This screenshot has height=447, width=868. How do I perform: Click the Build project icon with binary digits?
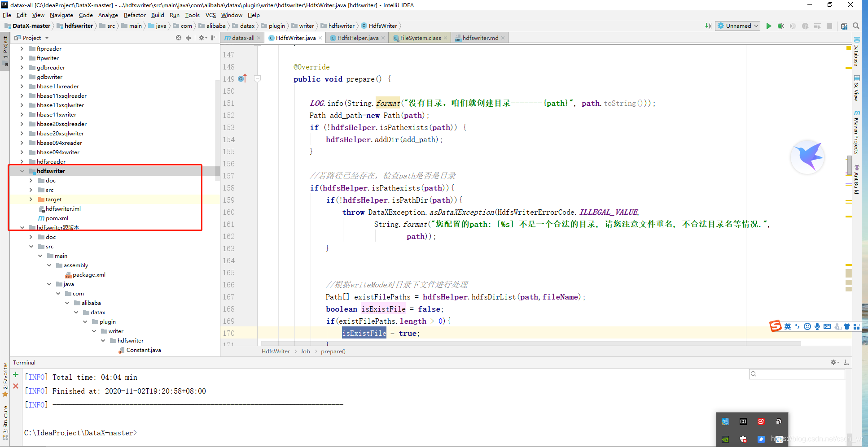coord(708,26)
